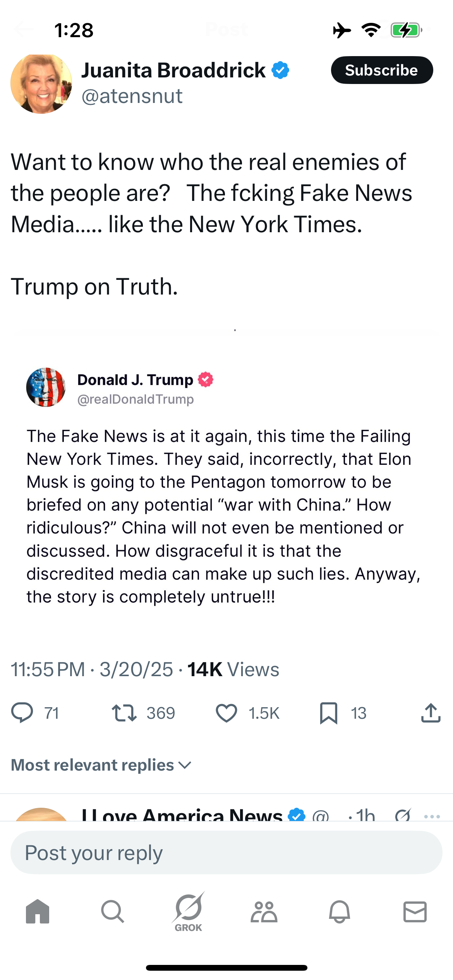Open the @atensnut handle link
The image size is (453, 980).
coord(132,96)
